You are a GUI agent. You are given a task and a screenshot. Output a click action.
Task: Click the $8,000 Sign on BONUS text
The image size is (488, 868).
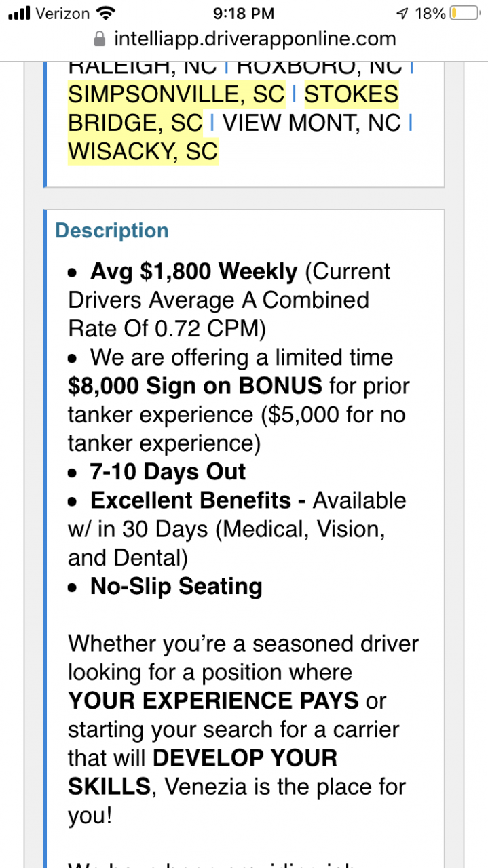coord(195,386)
